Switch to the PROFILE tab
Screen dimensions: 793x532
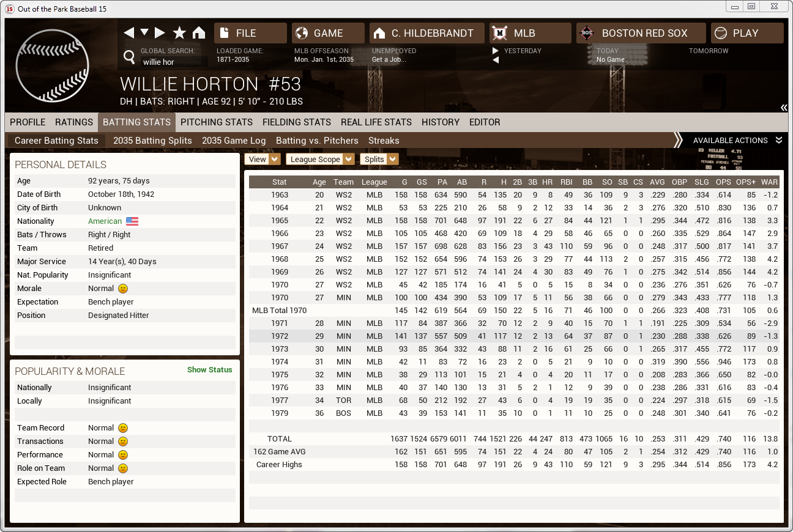[x=28, y=122]
